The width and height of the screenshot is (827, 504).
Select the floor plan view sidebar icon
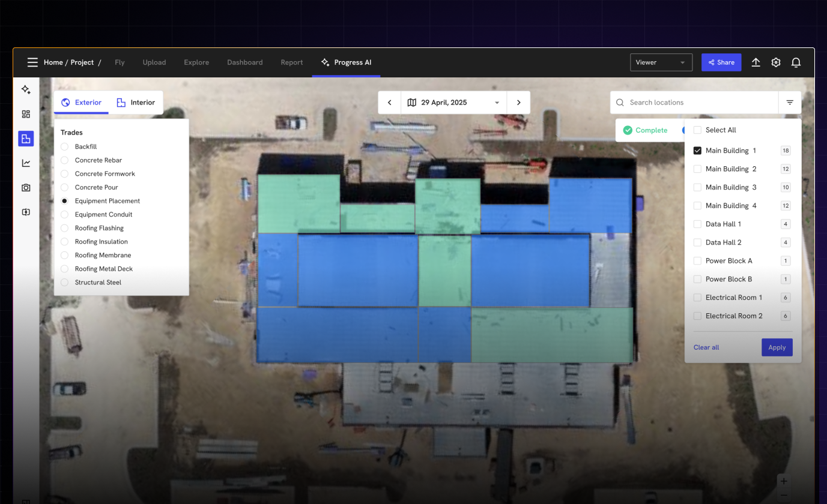(x=26, y=139)
